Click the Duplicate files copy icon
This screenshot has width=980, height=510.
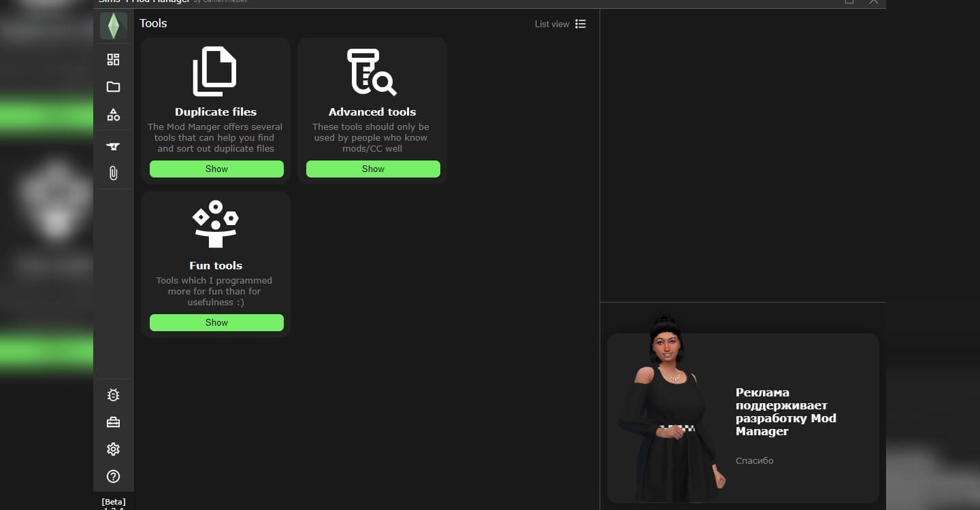coord(215,71)
